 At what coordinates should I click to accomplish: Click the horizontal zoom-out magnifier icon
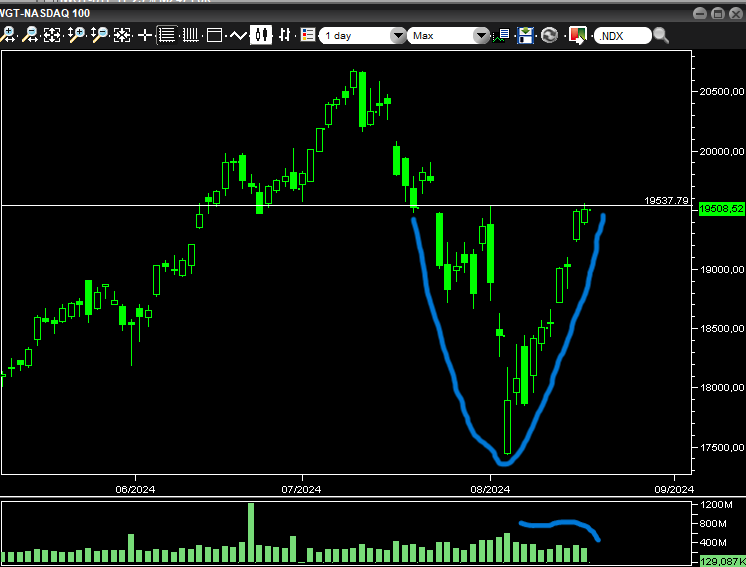click(x=31, y=35)
